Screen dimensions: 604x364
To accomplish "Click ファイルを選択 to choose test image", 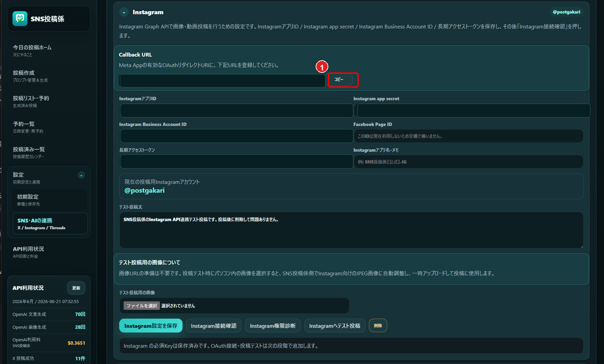I will point(142,306).
